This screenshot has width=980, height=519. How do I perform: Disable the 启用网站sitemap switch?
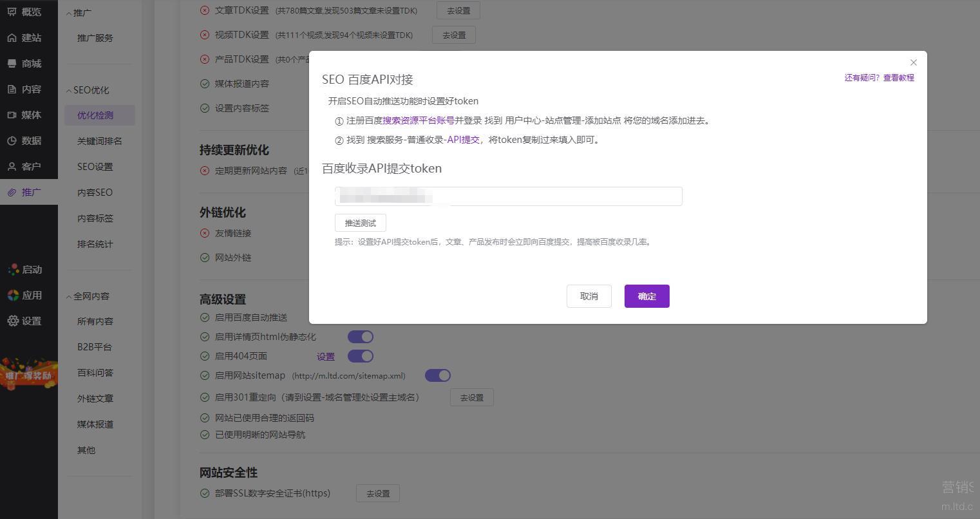click(438, 375)
